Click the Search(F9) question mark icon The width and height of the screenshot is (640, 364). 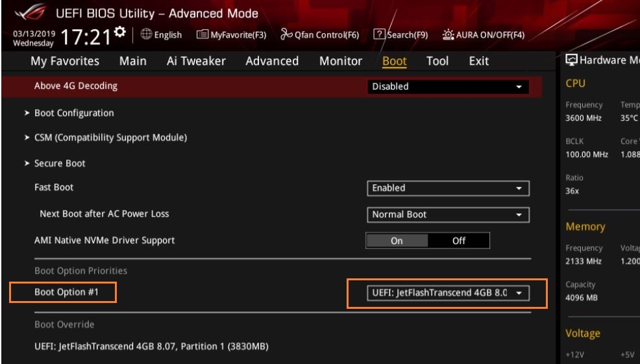pos(379,34)
